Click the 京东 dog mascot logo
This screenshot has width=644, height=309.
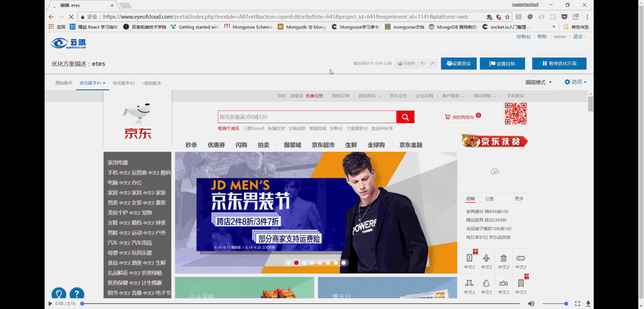(138, 120)
